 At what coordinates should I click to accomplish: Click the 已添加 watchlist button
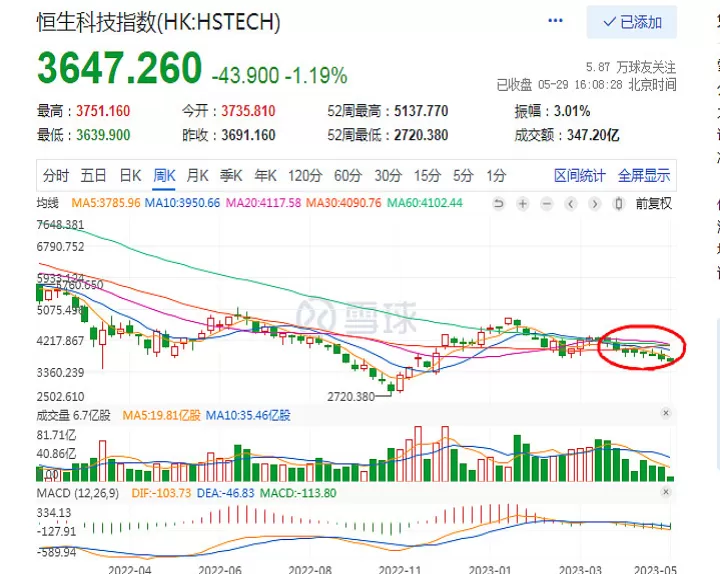pos(631,22)
